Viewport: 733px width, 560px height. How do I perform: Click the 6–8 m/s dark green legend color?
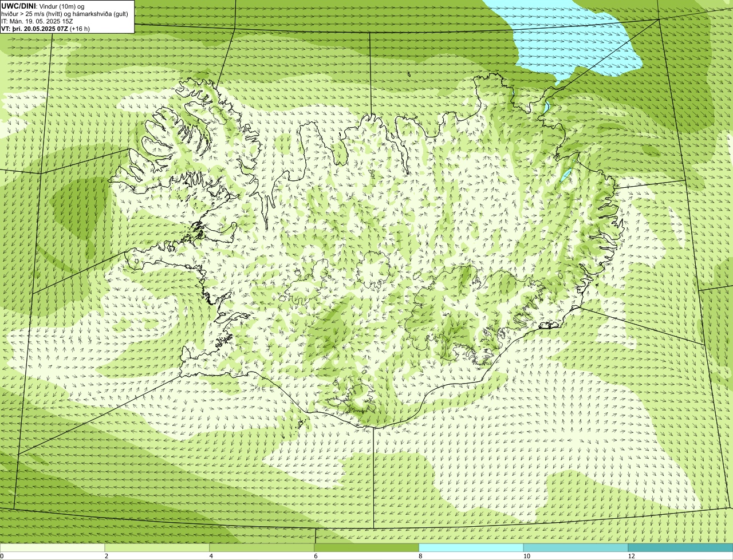[367, 548]
